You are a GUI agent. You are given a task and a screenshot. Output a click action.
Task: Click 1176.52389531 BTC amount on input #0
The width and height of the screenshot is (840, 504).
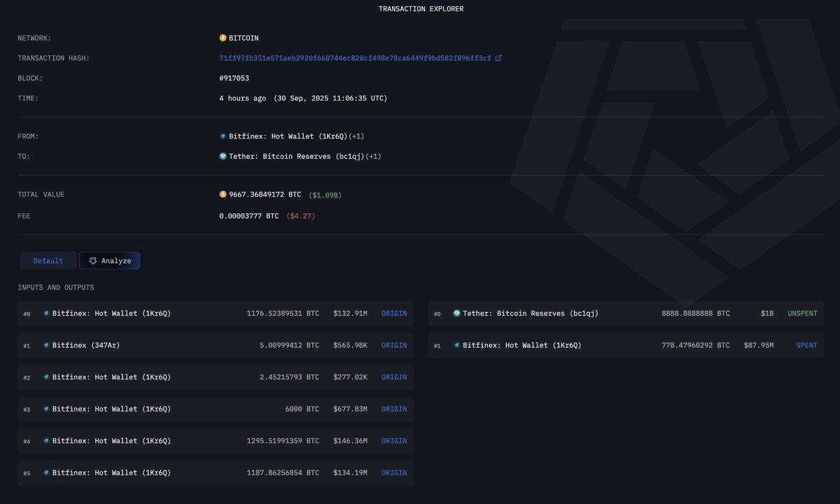(283, 314)
